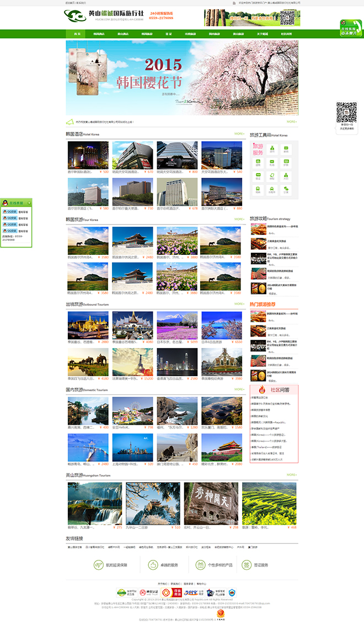Open the 秀神閣天 rock inscription thumbnail
This screenshot has height=625, width=364.
click(x=210, y=503)
